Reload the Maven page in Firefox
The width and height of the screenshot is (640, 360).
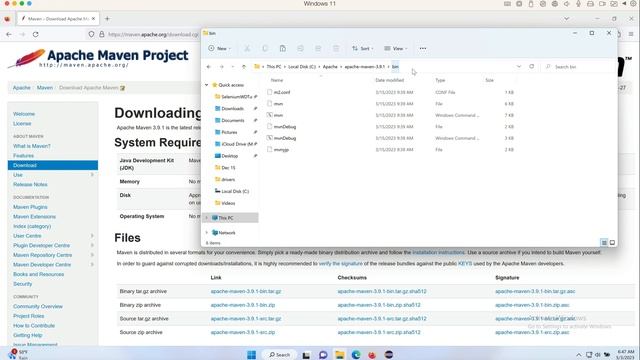point(36,35)
